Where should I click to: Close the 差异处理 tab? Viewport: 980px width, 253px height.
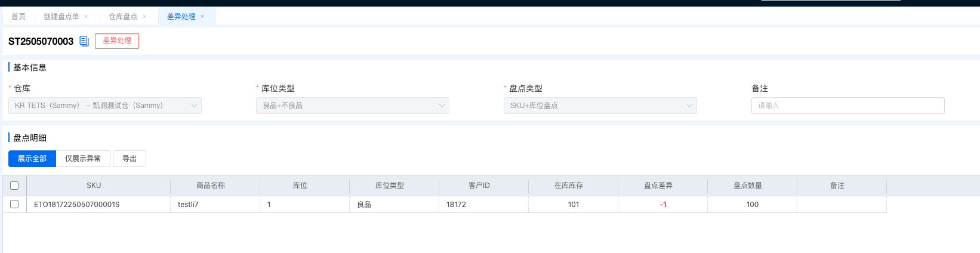[x=202, y=17]
